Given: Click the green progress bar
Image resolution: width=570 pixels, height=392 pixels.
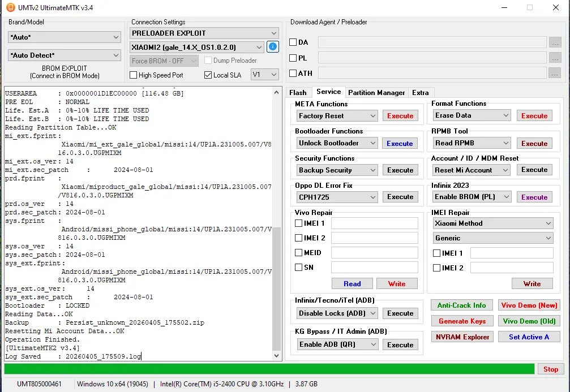Looking at the screenshot, I should point(269,369).
